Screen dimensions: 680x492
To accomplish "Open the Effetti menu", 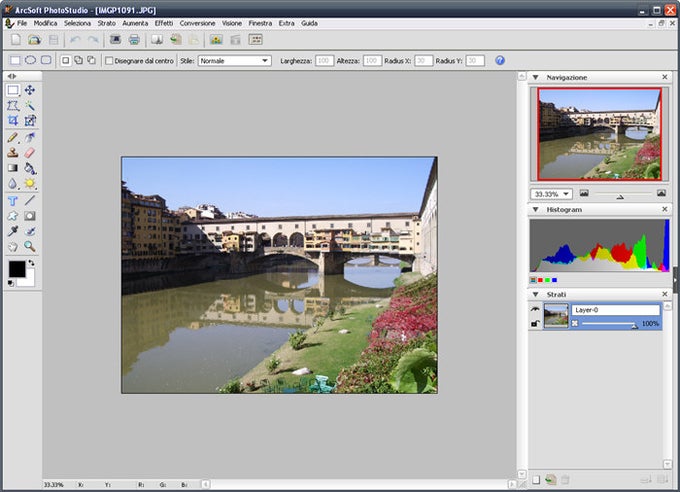I will click(x=163, y=23).
